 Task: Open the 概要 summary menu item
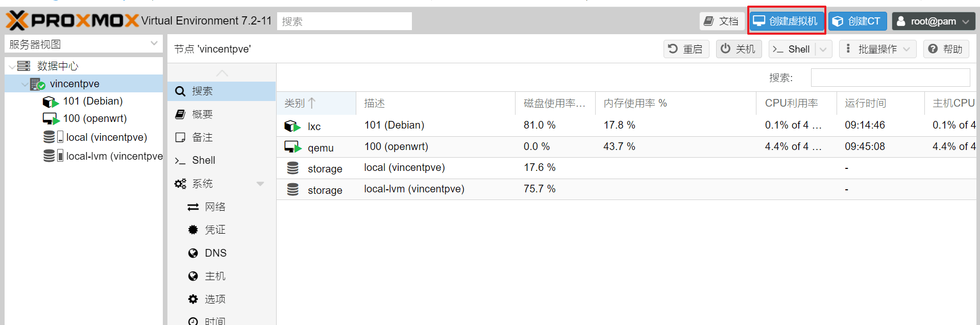tap(202, 114)
